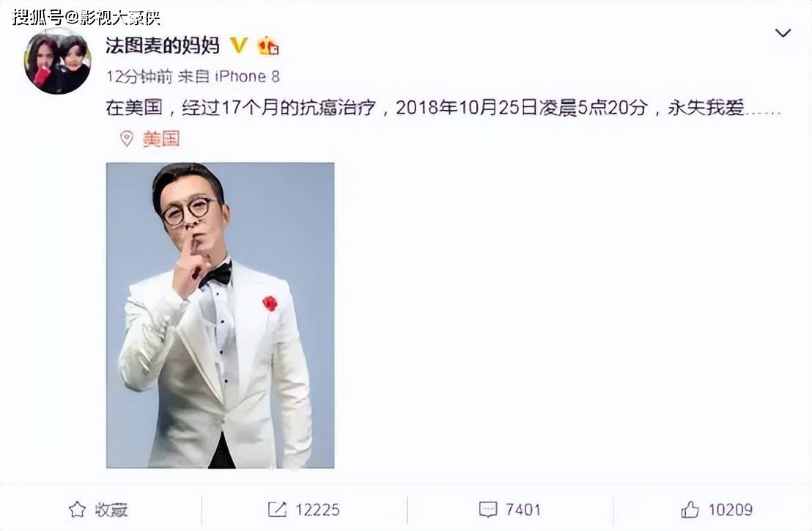The width and height of the screenshot is (812, 531).
Task: Click the yellow V verified badge
Action: click(x=238, y=45)
